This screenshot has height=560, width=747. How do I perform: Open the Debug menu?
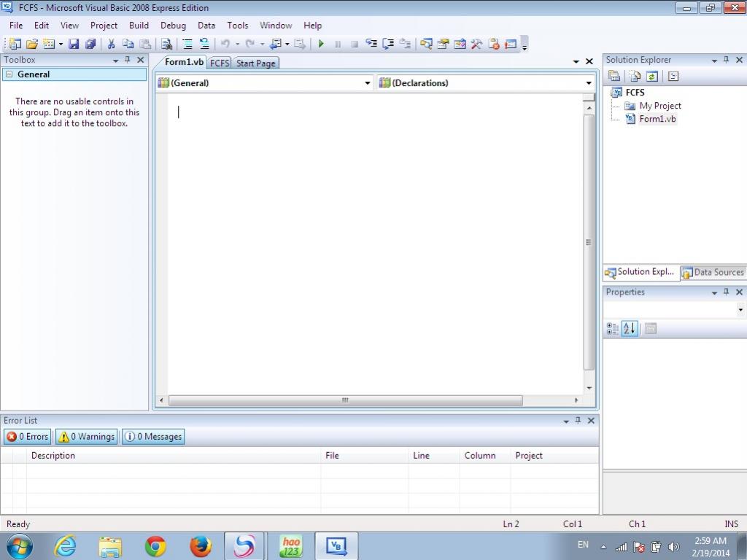[x=173, y=26]
